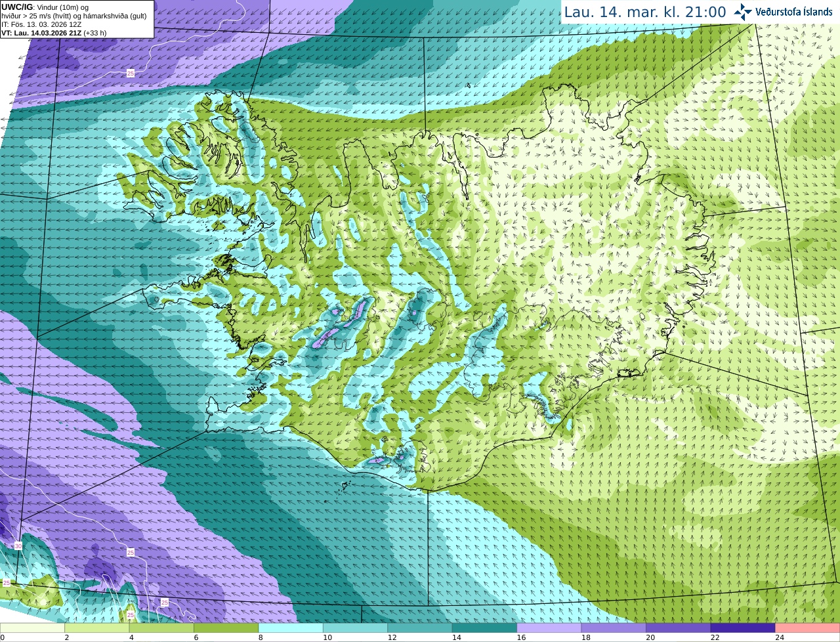Click the legend scale value 8
840x642 pixels.
(261, 637)
